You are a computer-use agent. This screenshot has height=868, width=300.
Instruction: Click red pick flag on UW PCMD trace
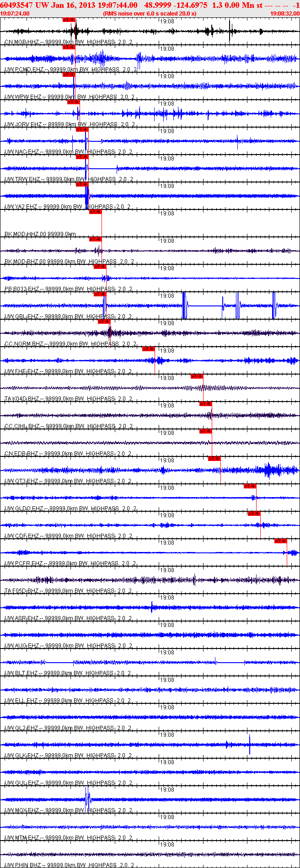pyautogui.click(x=69, y=47)
